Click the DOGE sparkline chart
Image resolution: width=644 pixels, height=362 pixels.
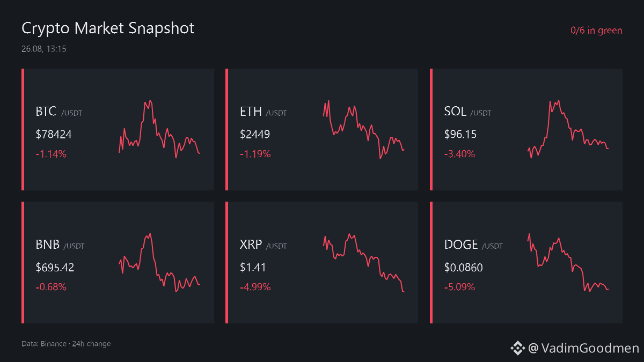click(568, 262)
